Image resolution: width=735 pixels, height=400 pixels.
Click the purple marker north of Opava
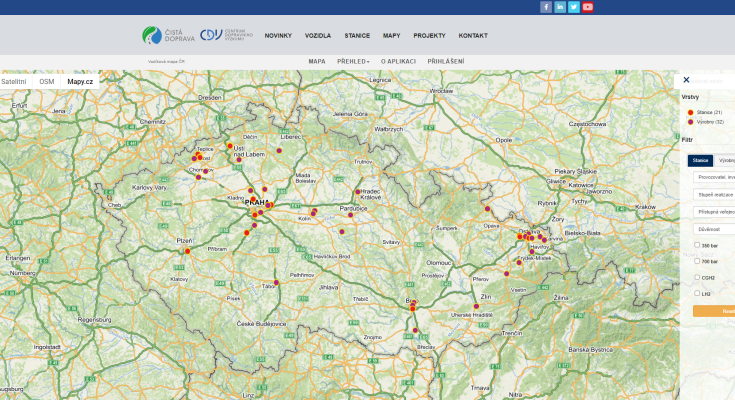pyautogui.click(x=488, y=209)
